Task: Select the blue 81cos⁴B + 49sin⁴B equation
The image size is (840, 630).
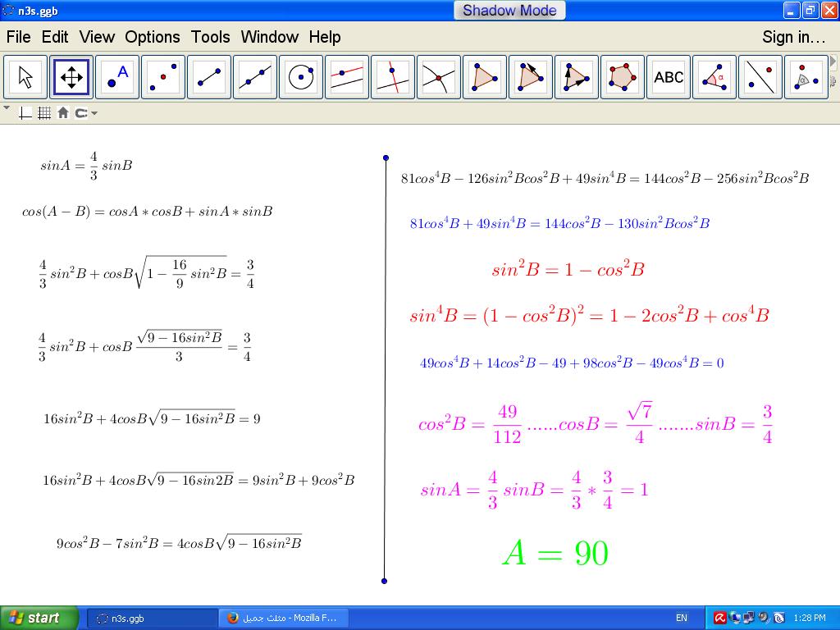Action: pos(559,223)
